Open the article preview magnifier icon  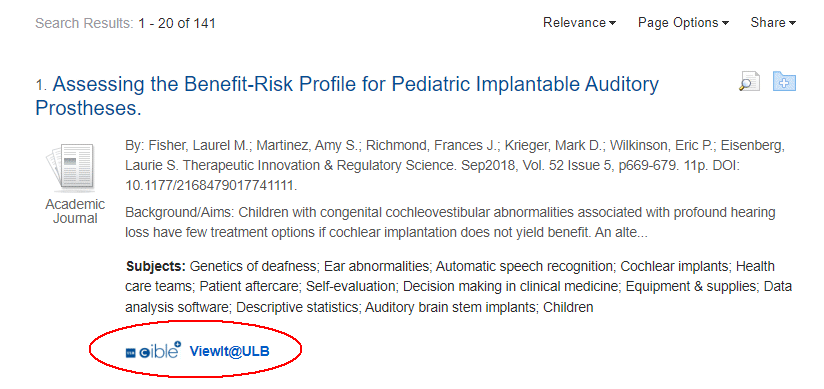click(x=750, y=81)
